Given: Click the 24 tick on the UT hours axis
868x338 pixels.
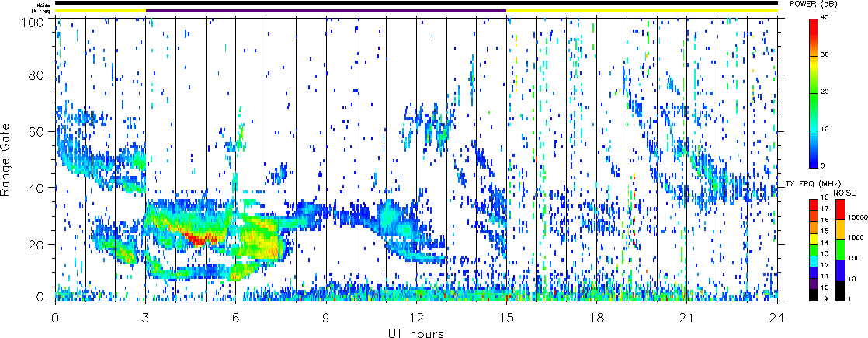Looking at the screenshot, I should [x=777, y=318].
